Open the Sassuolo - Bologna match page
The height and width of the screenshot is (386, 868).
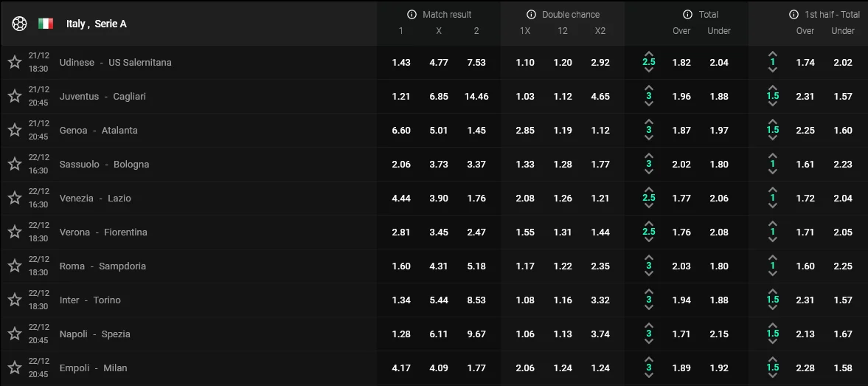tap(104, 164)
